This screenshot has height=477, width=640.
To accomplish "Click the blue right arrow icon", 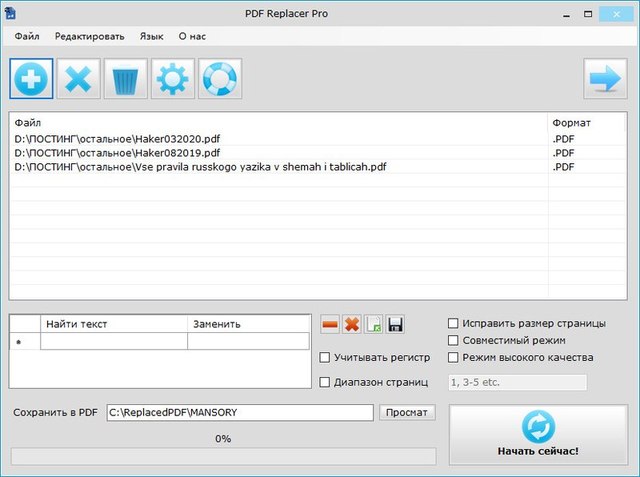I will (x=605, y=78).
